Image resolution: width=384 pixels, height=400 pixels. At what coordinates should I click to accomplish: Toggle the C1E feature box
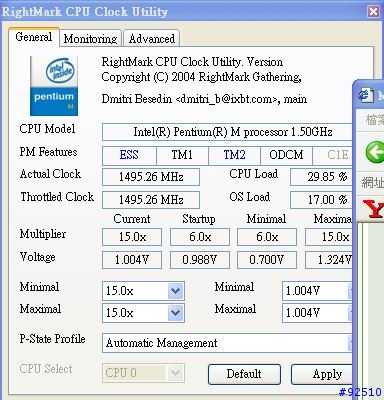tap(333, 155)
